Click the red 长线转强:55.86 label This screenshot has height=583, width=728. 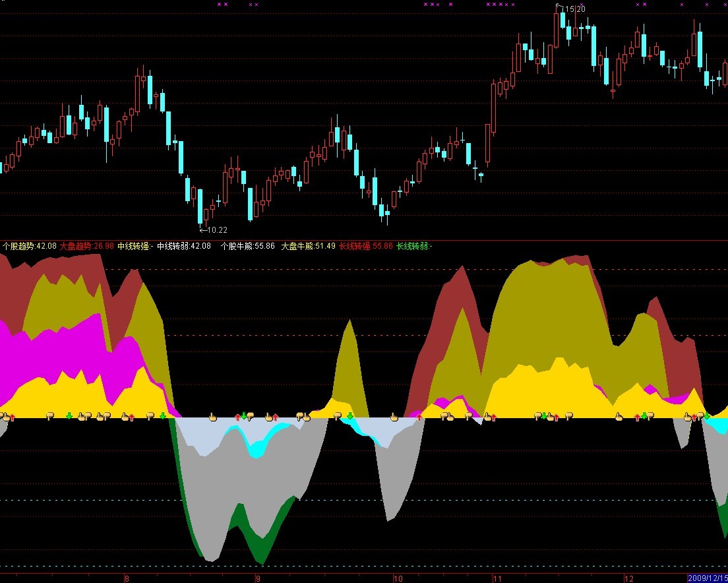tap(366, 246)
